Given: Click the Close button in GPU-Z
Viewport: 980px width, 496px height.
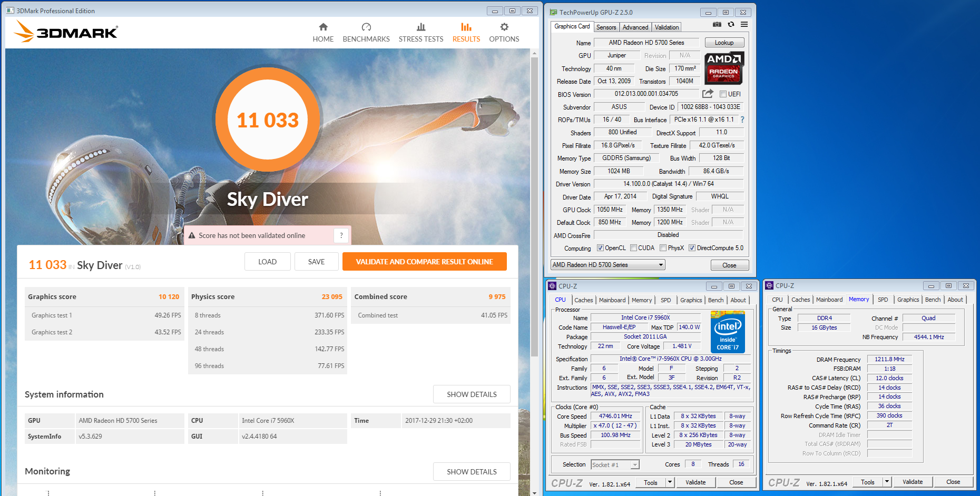Looking at the screenshot, I should [x=729, y=265].
